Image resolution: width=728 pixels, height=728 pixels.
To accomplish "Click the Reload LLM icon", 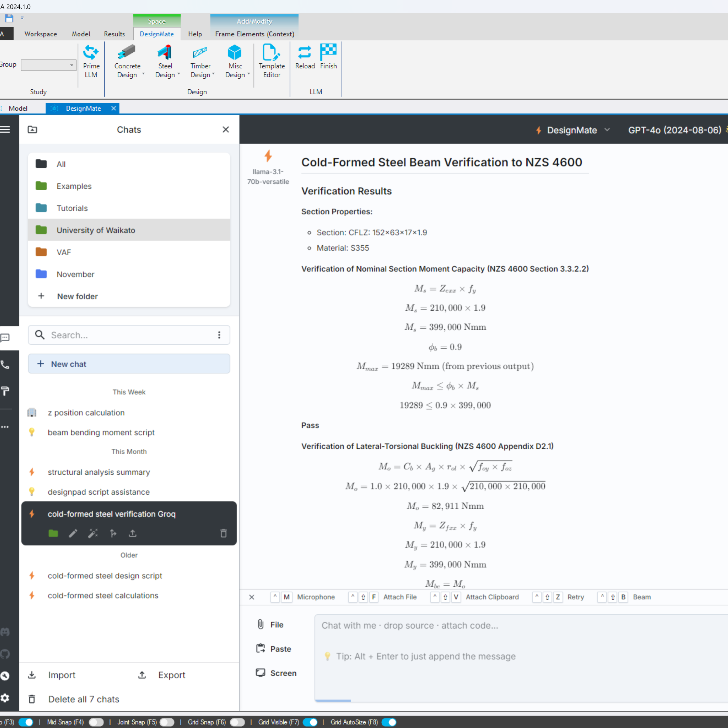I will 304,53.
